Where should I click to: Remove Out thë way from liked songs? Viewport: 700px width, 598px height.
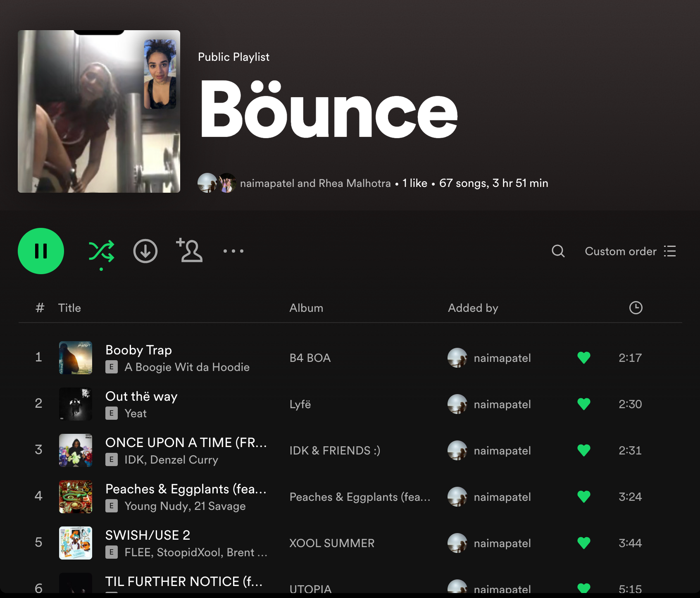coord(583,404)
